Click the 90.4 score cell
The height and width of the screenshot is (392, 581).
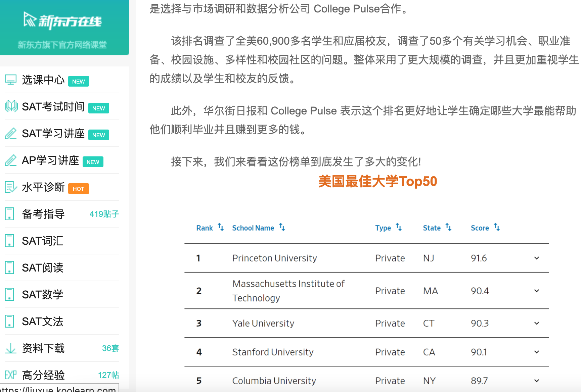[x=480, y=291]
